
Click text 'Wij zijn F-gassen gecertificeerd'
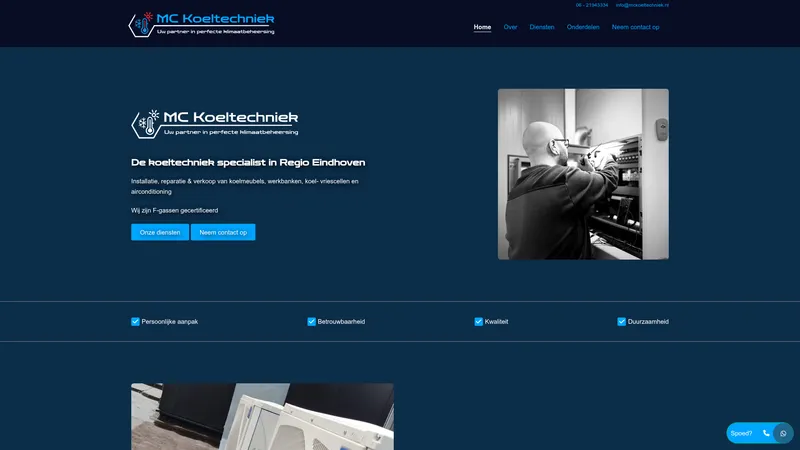pyautogui.click(x=174, y=210)
